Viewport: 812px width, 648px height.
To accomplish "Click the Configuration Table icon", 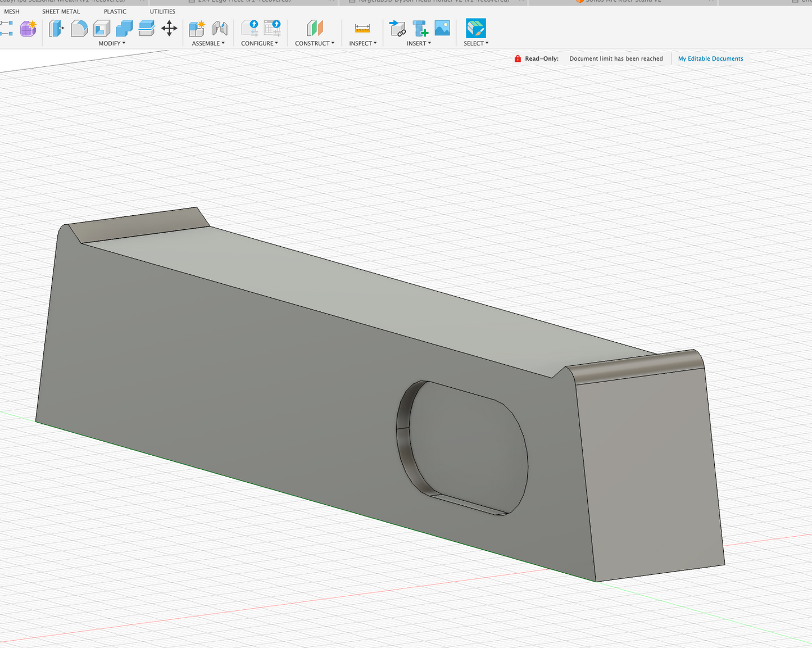I will (x=273, y=28).
